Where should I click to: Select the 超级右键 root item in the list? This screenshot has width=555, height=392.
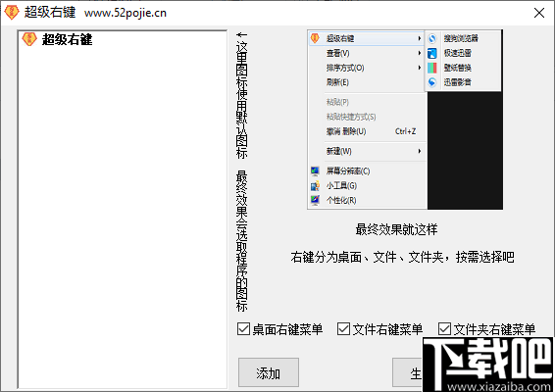click(x=57, y=39)
